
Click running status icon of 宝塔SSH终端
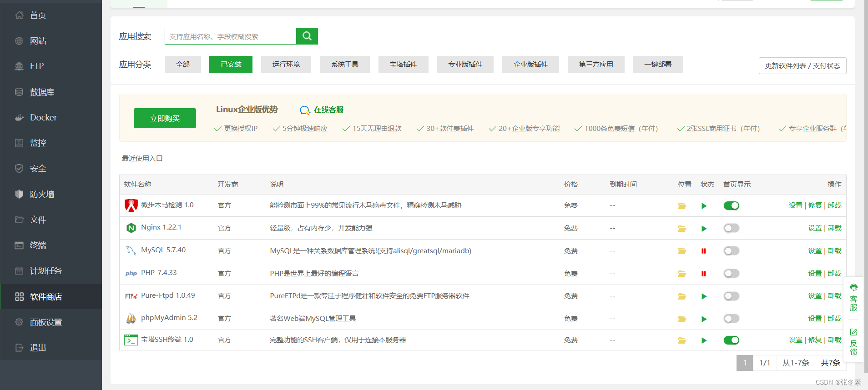coord(704,340)
